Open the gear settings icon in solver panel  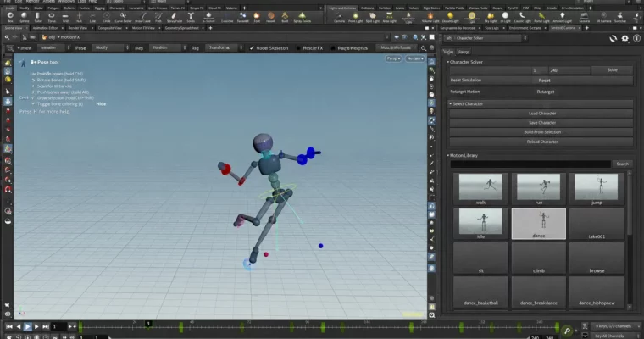625,38
